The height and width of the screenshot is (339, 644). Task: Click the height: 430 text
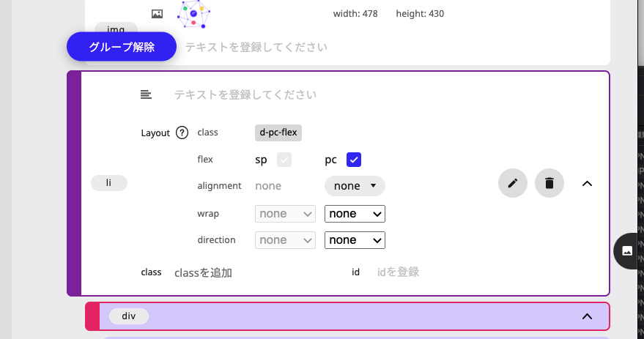click(x=420, y=14)
